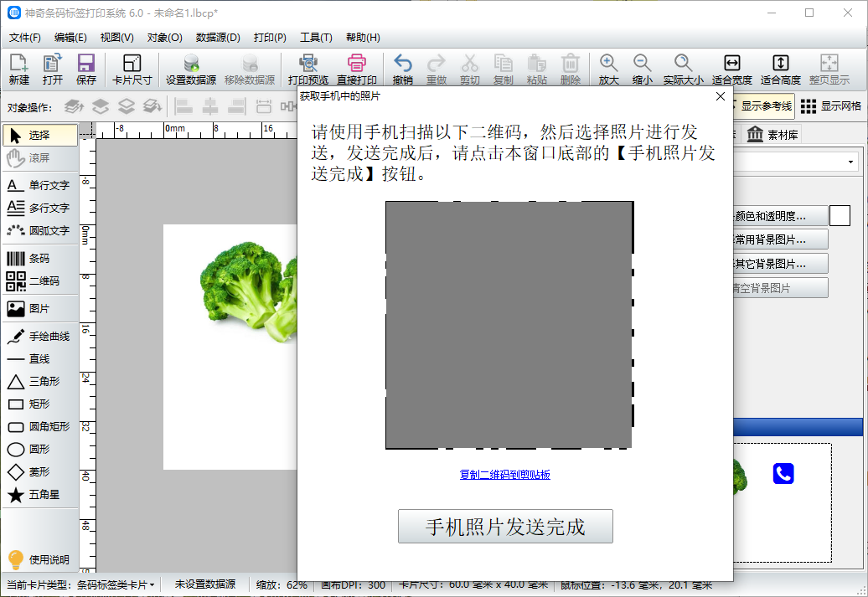Expand the right panel combo box
The width and height of the screenshot is (868, 597).
[x=850, y=162]
